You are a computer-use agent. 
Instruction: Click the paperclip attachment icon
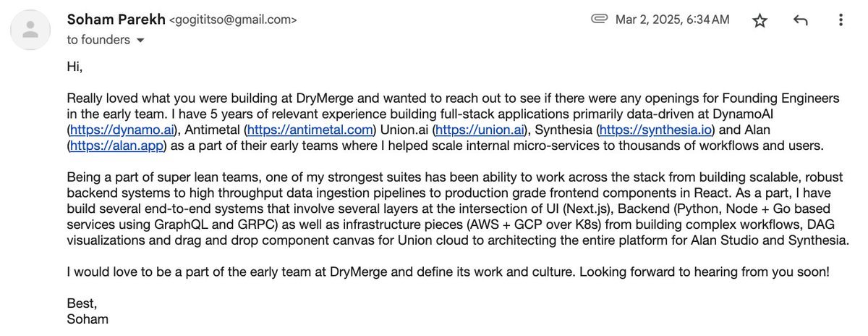click(599, 20)
